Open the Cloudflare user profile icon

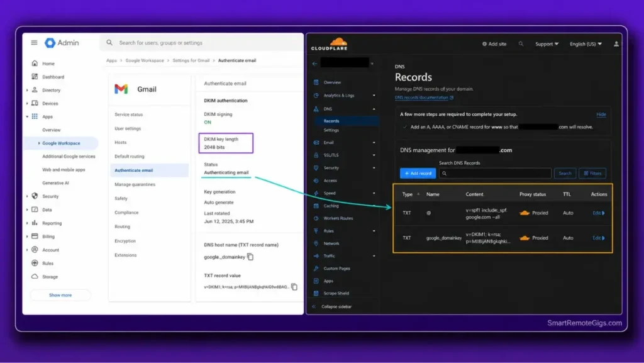616,43
